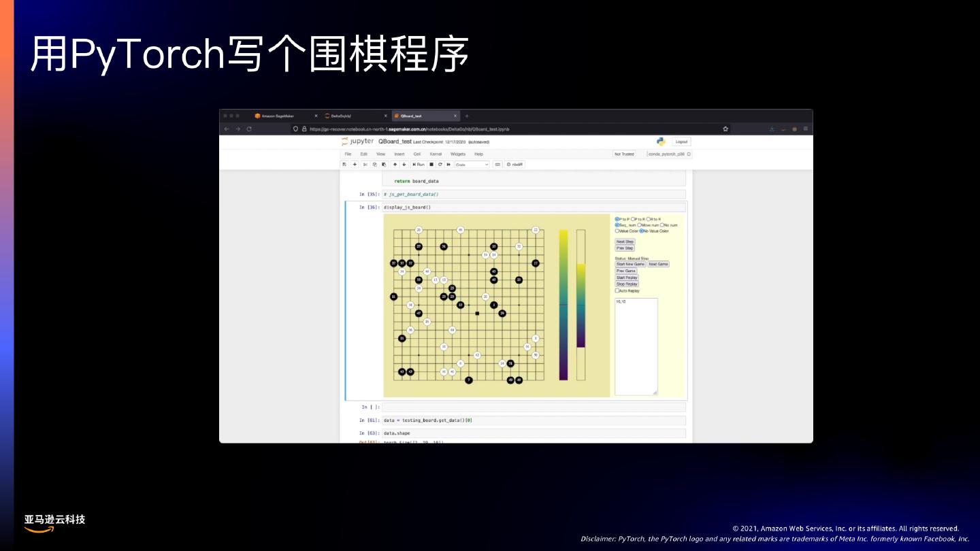This screenshot has width=980, height=551.
Task: Select the 'Value Color' radio option
Action: click(x=617, y=231)
